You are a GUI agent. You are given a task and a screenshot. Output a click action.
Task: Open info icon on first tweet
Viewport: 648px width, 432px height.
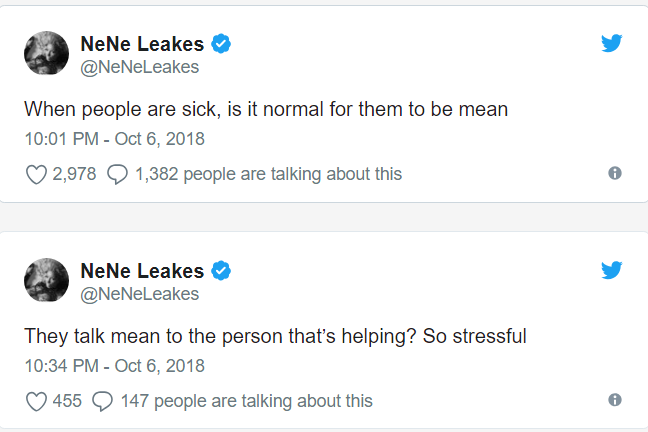click(615, 173)
